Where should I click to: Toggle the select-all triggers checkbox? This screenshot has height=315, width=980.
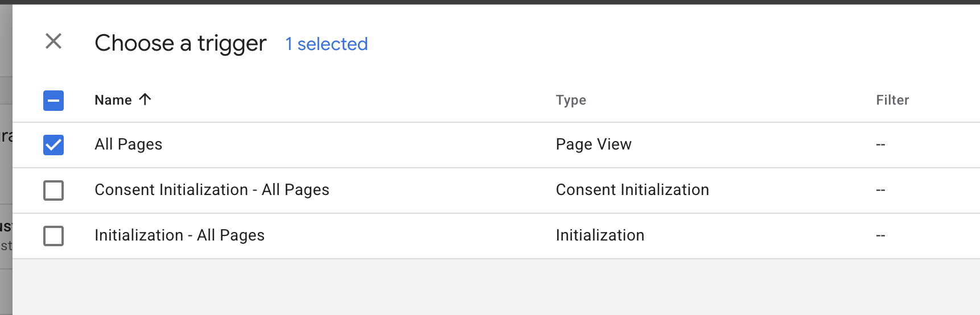53,101
